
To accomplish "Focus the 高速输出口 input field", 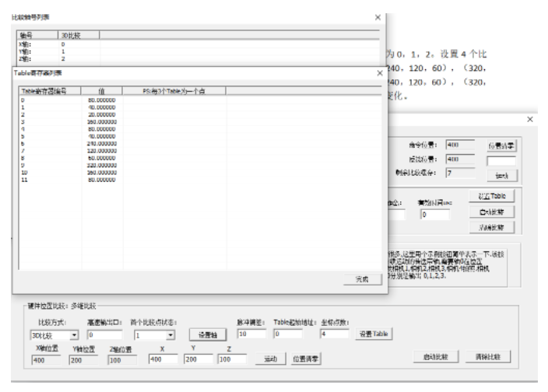I will 104,334.
